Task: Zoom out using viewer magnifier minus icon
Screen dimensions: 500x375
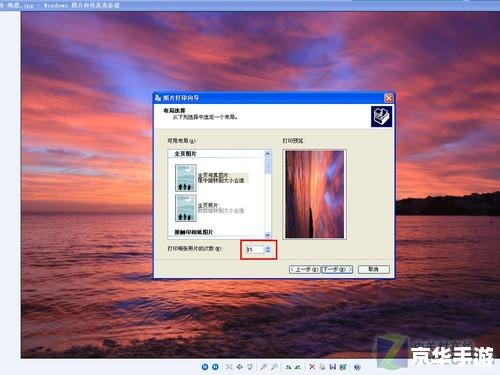Action: point(274,367)
